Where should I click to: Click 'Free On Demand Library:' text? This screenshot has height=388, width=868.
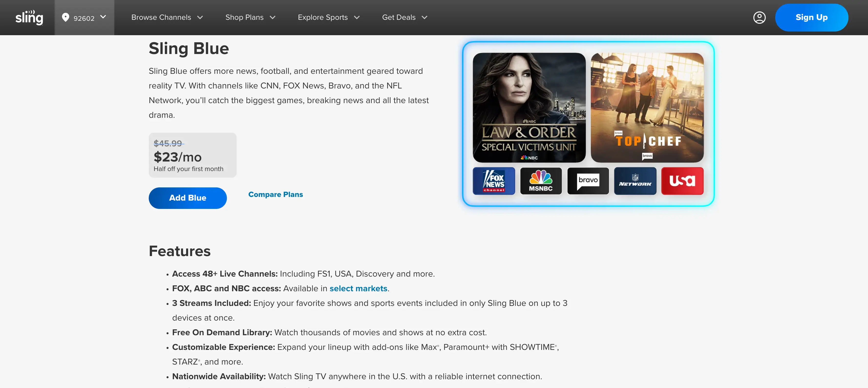(222, 332)
